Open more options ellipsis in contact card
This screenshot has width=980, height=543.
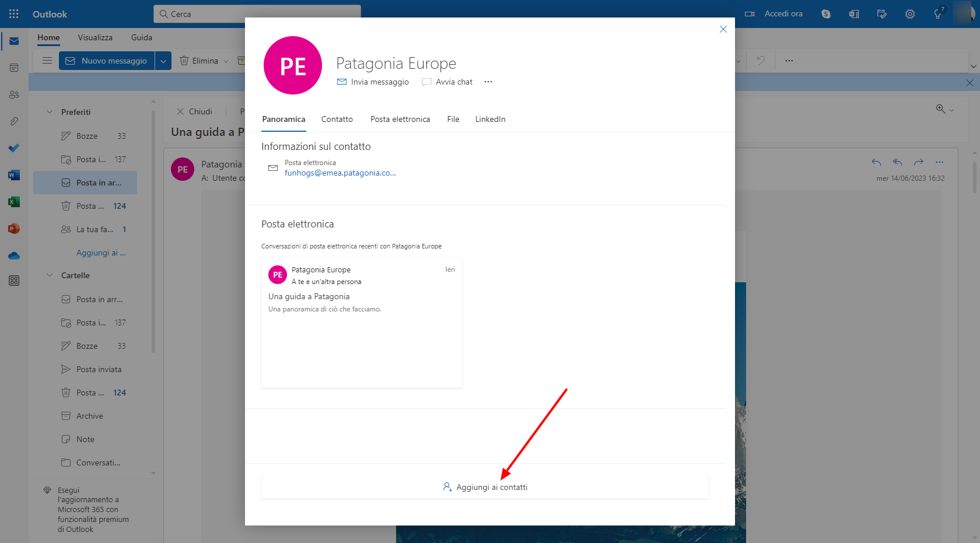tap(488, 82)
